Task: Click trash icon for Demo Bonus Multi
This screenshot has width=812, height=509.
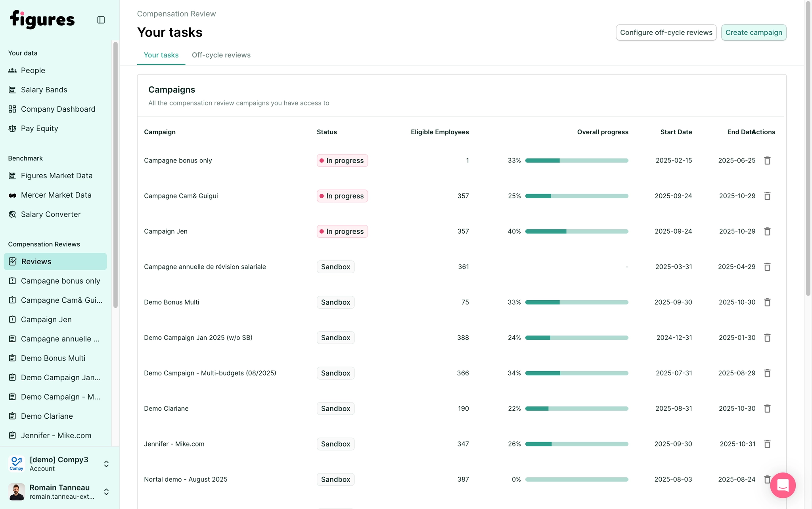Action: [767, 302]
